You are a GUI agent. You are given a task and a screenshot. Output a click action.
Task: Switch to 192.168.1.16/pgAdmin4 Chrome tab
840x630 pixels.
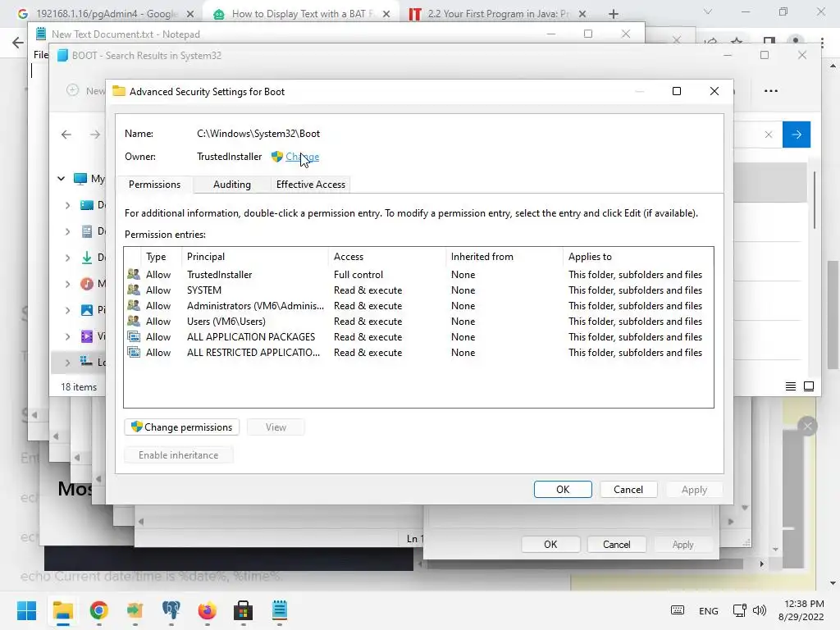[104, 14]
